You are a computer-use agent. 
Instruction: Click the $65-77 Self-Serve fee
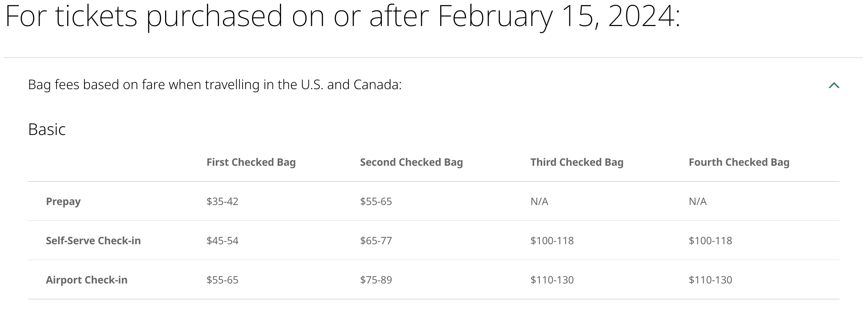coord(376,241)
